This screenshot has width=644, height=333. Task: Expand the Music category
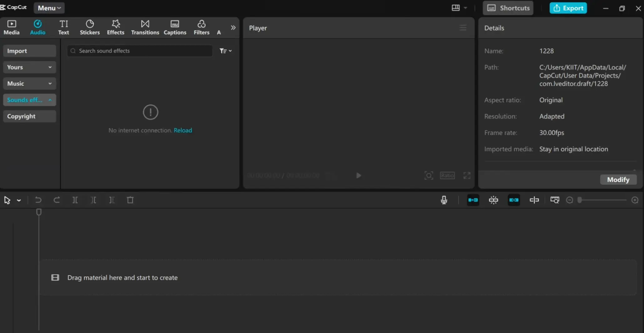[29, 83]
